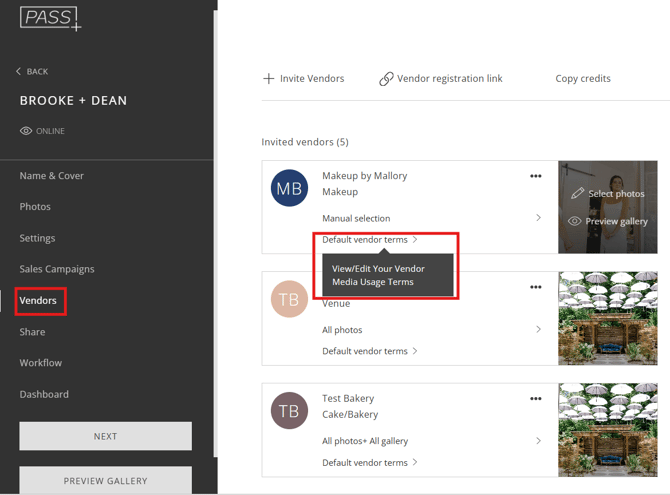Expand the Manual selection chevron
Viewport: 670px width, 495px height.
click(538, 218)
